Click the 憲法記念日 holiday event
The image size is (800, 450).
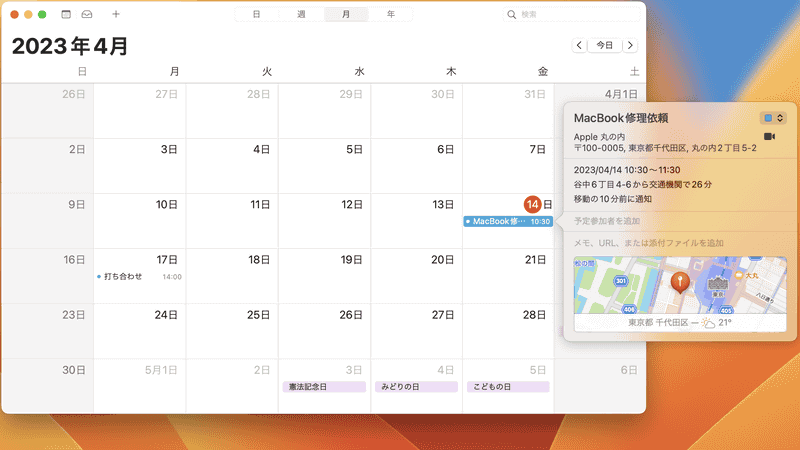324,387
